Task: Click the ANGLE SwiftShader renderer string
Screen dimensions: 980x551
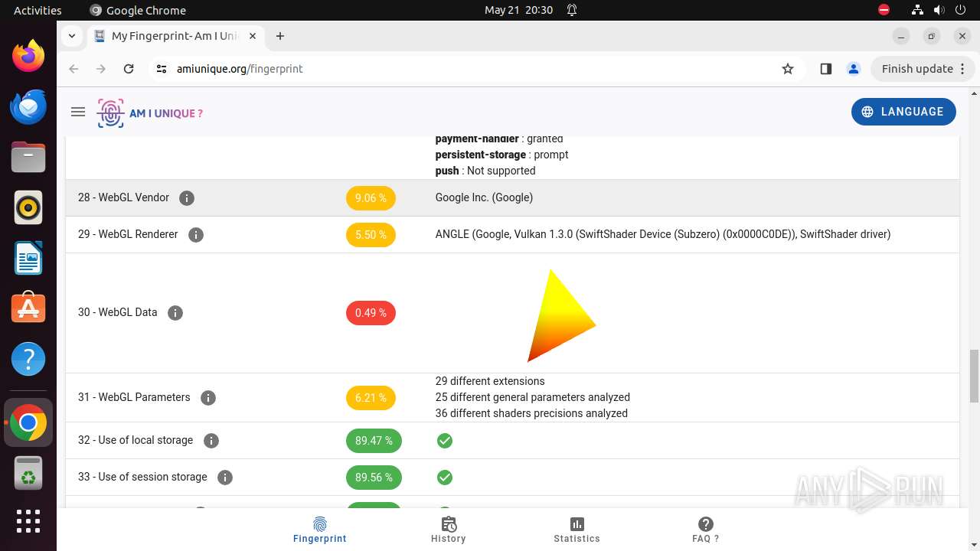Action: coord(663,234)
